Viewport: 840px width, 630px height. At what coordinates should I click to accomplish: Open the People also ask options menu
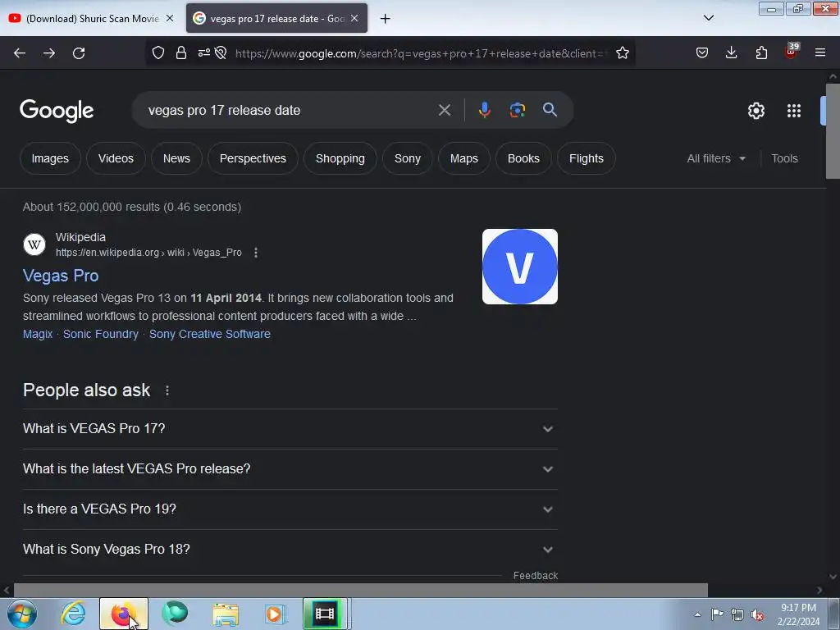167,390
